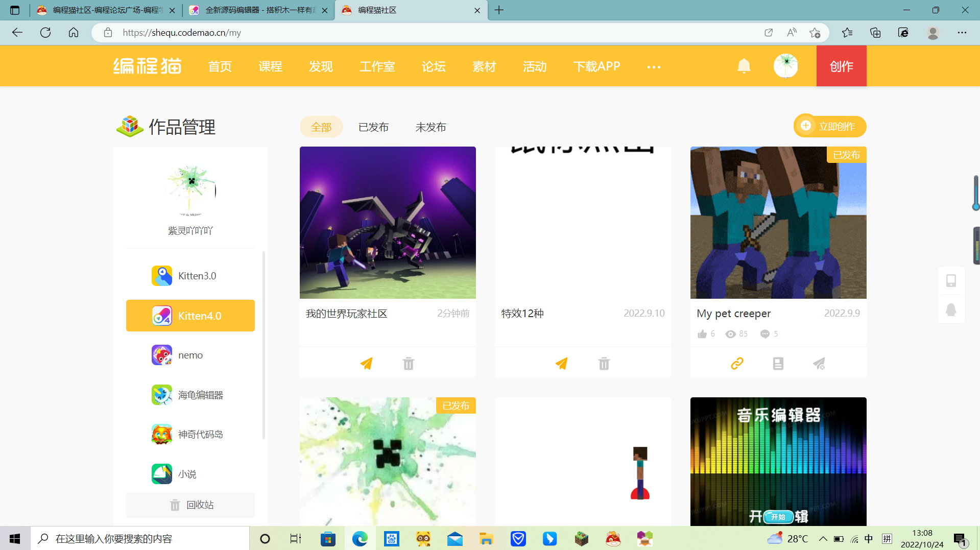Open the 发现 navigation item

321,66
